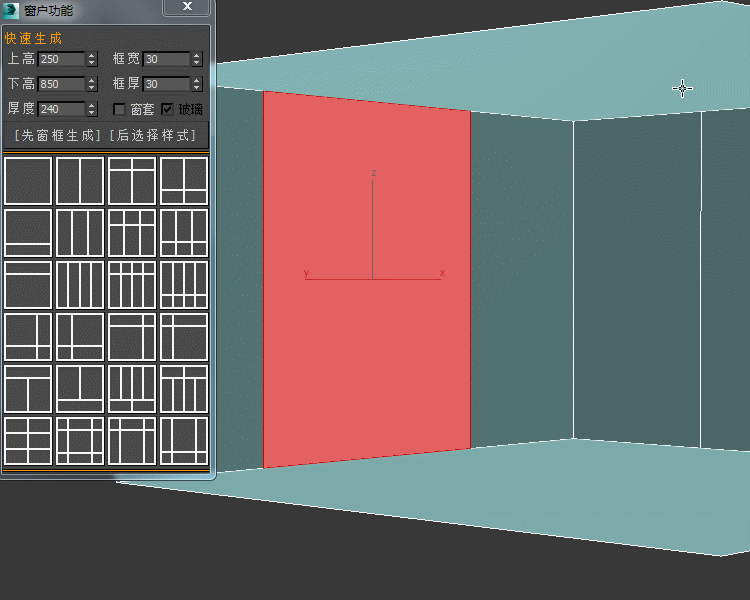Select single pane with narrow top transom style

pos(28,285)
